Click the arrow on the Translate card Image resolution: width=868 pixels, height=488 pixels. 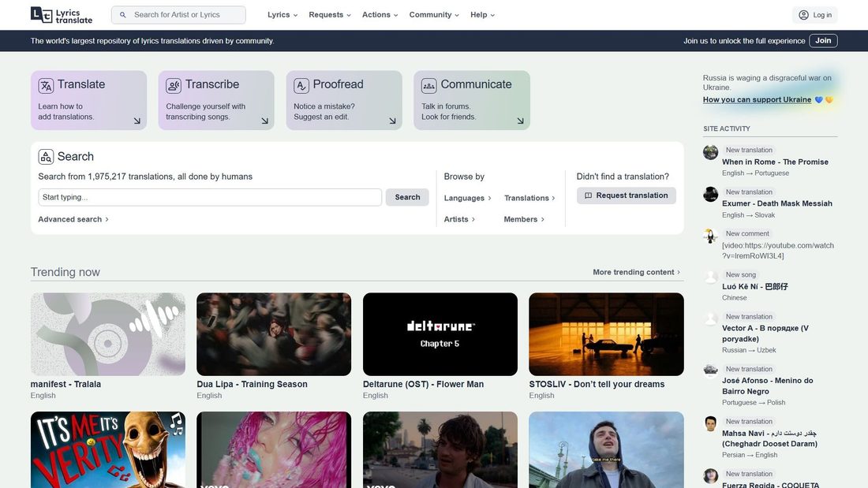click(137, 121)
